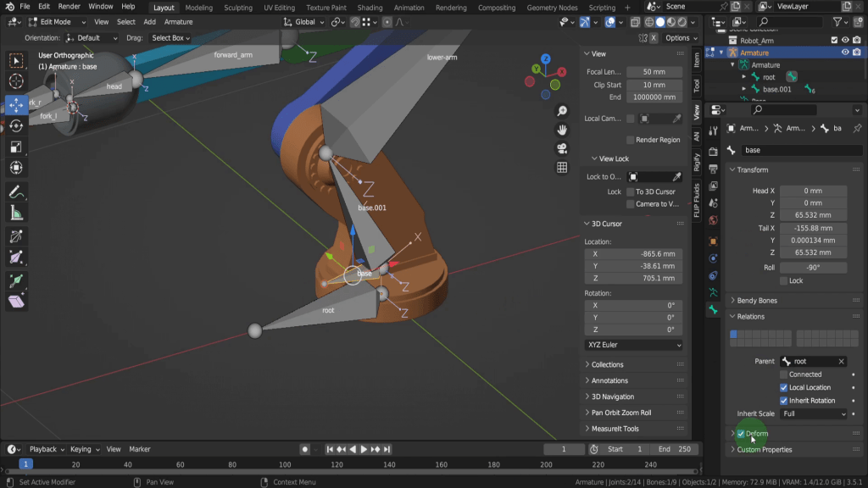Click the Options button in the viewport header
Image resolution: width=868 pixels, height=488 pixels.
coord(677,38)
